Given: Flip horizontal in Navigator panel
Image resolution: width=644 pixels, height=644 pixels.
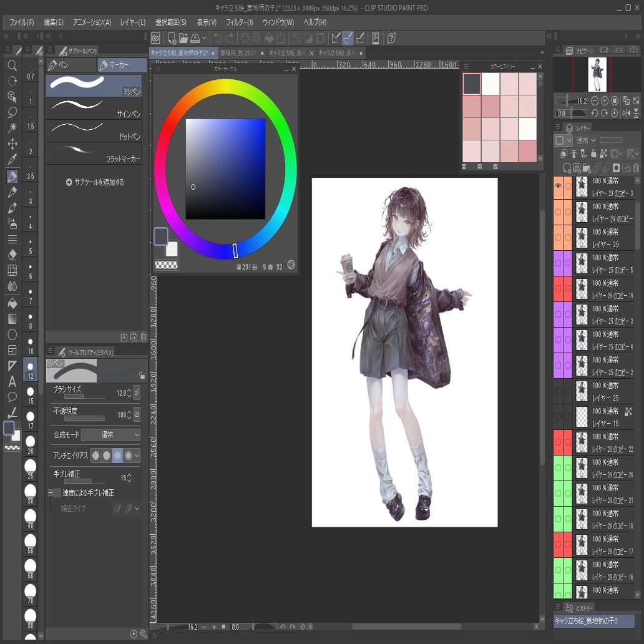Looking at the screenshot, I should coord(627,113).
